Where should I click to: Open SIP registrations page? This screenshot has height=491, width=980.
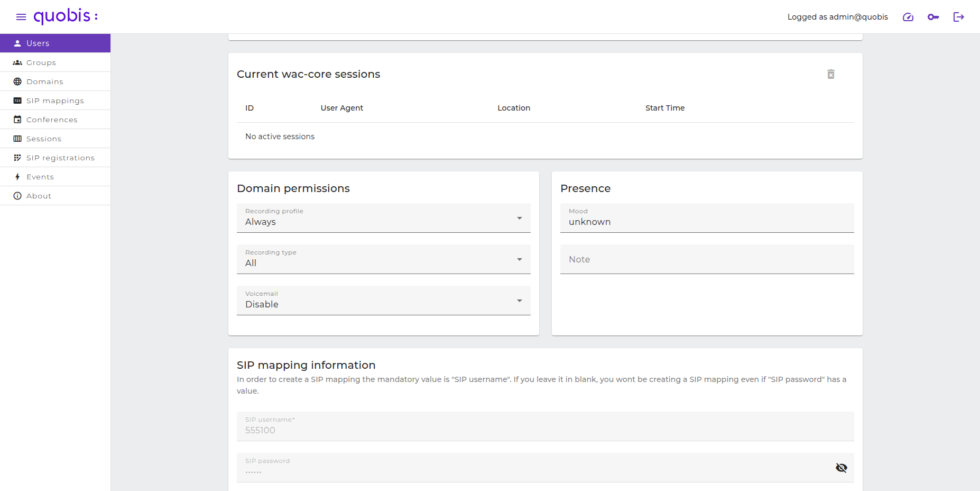pyautogui.click(x=55, y=158)
